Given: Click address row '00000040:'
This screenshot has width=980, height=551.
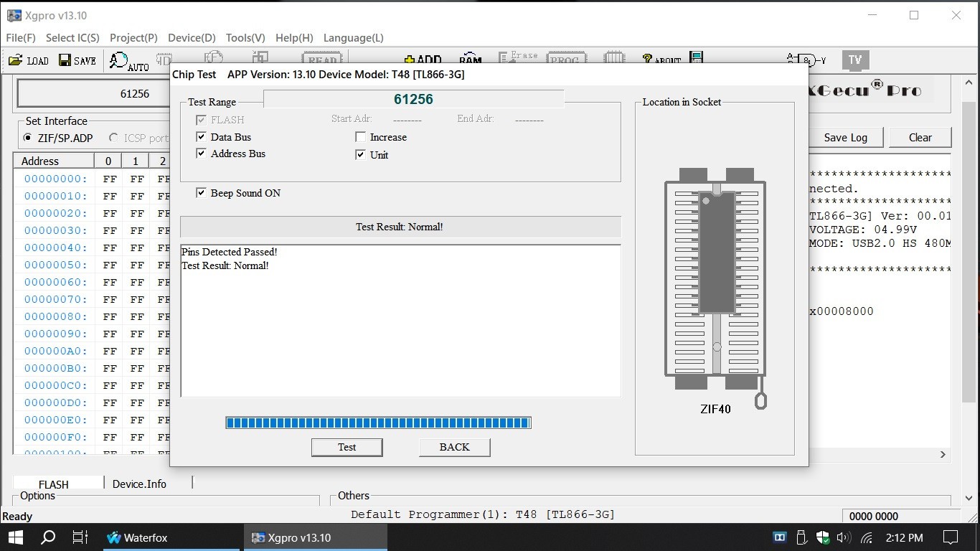Looking at the screenshot, I should [x=56, y=248].
